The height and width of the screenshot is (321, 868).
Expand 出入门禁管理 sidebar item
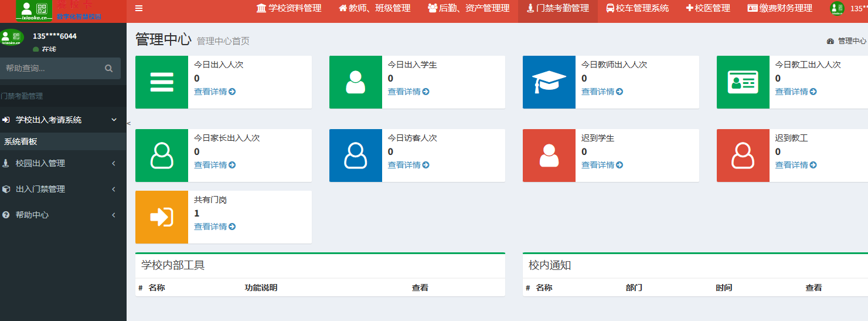(63, 189)
